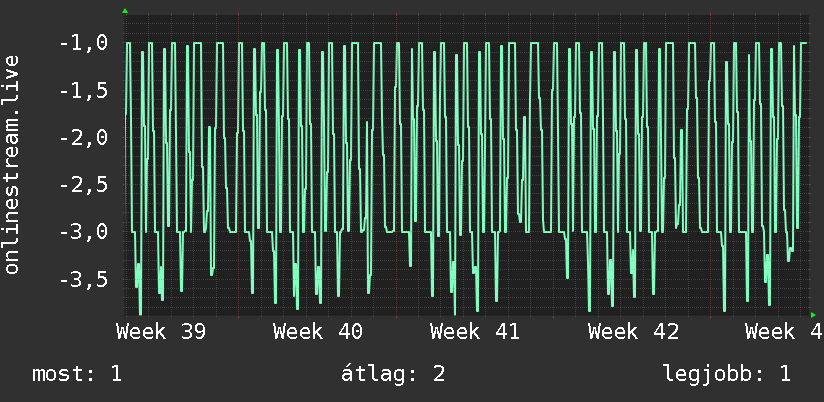824x402 pixels.
Task: Click the 'Week 39' x-axis label
Action: [161, 332]
